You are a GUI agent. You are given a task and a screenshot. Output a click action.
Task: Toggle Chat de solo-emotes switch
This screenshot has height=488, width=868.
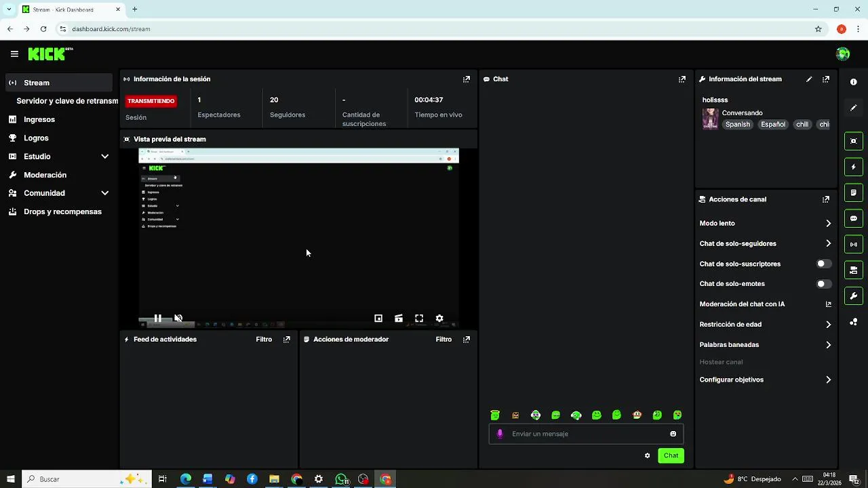tap(823, 284)
